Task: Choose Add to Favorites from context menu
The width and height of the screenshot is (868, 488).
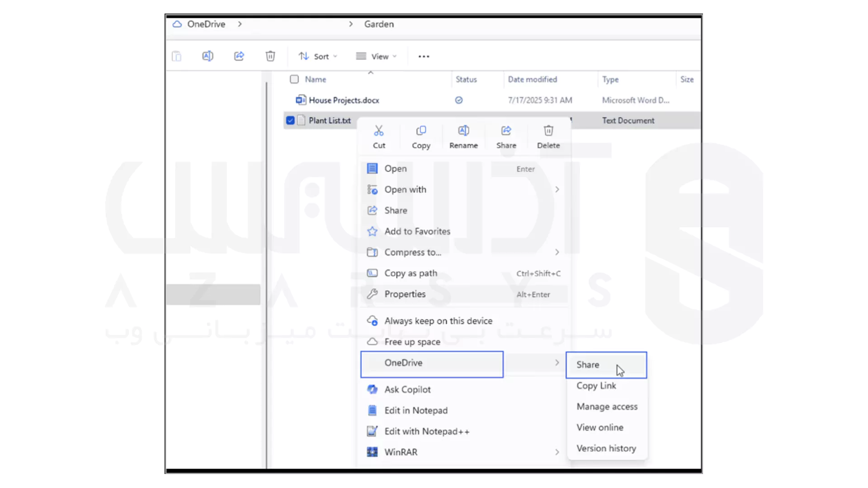Action: pyautogui.click(x=417, y=231)
